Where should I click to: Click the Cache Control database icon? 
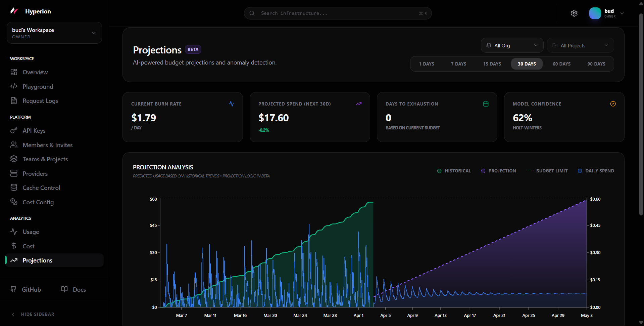[14, 188]
